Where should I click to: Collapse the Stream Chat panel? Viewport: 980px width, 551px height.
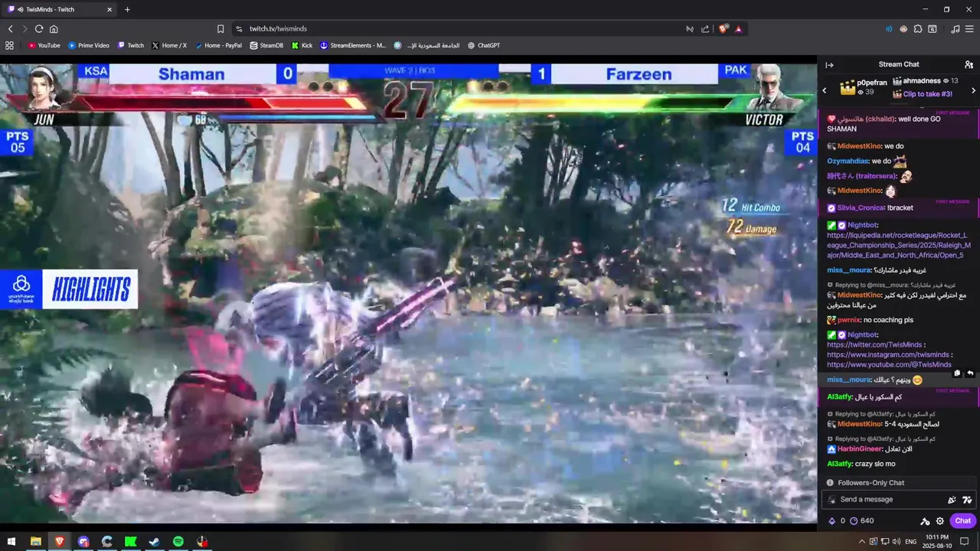[x=829, y=65]
